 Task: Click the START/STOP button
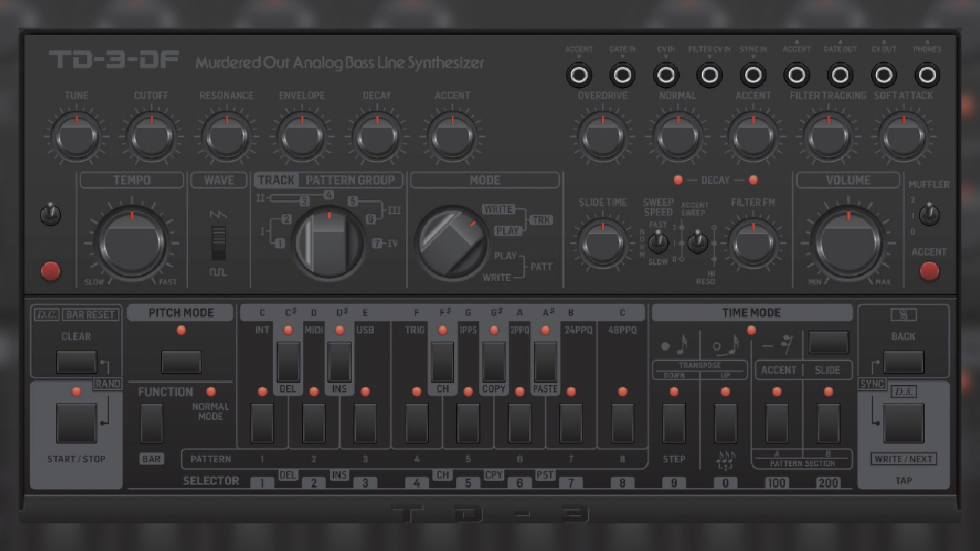tap(77, 423)
